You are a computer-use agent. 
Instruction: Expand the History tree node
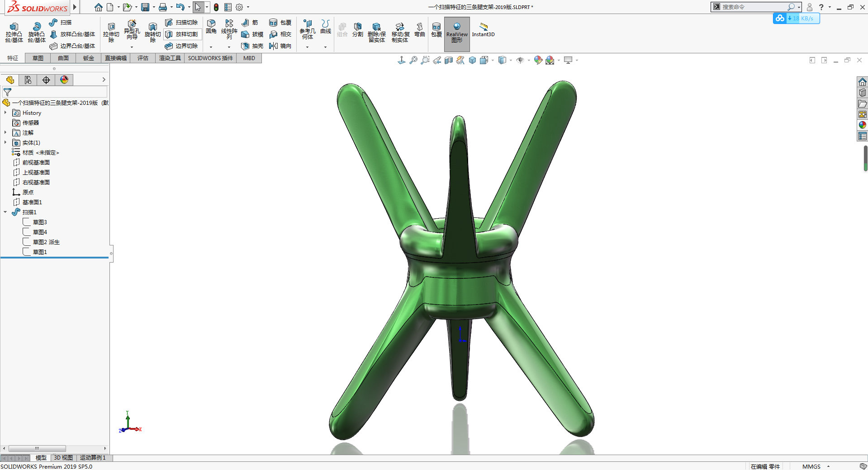click(5, 113)
